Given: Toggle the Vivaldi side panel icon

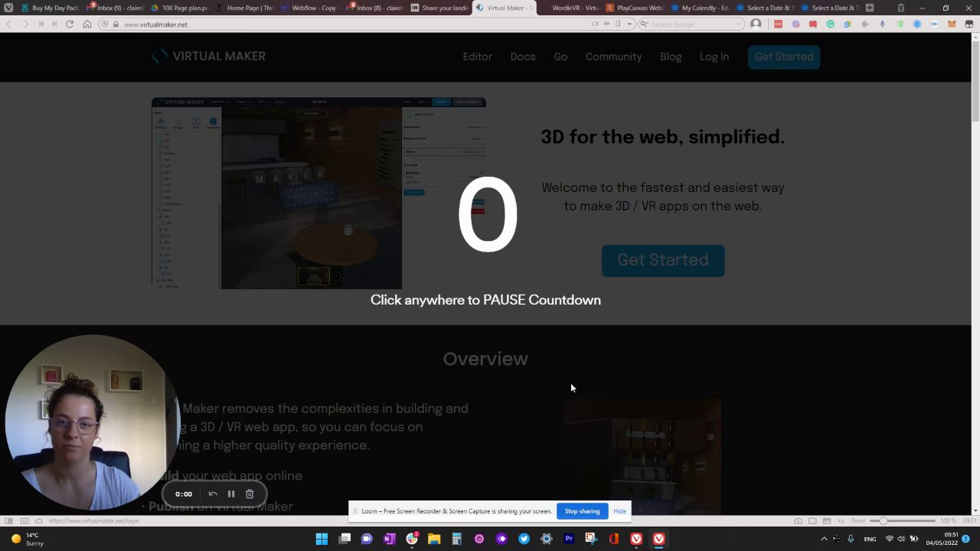Looking at the screenshot, I should (8, 521).
